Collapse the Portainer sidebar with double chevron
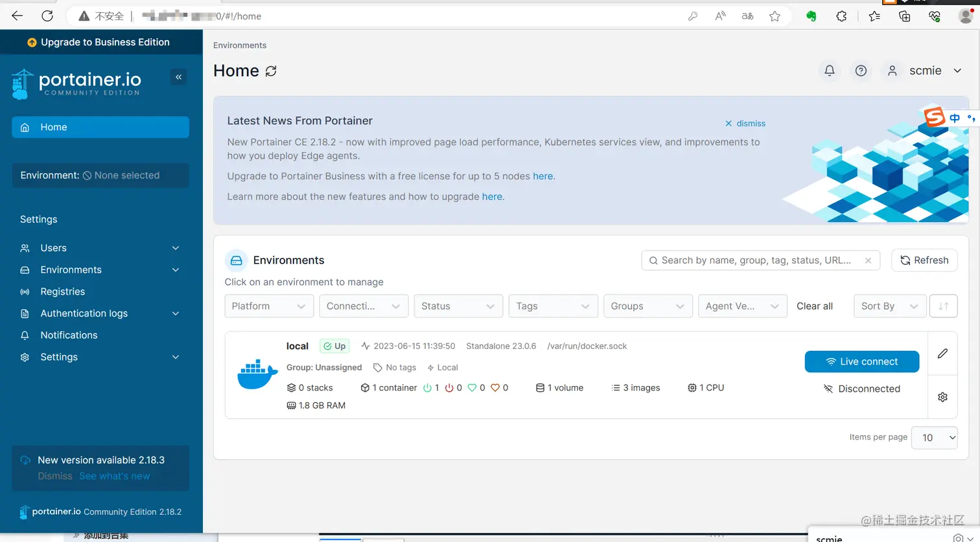980x542 pixels. (178, 77)
